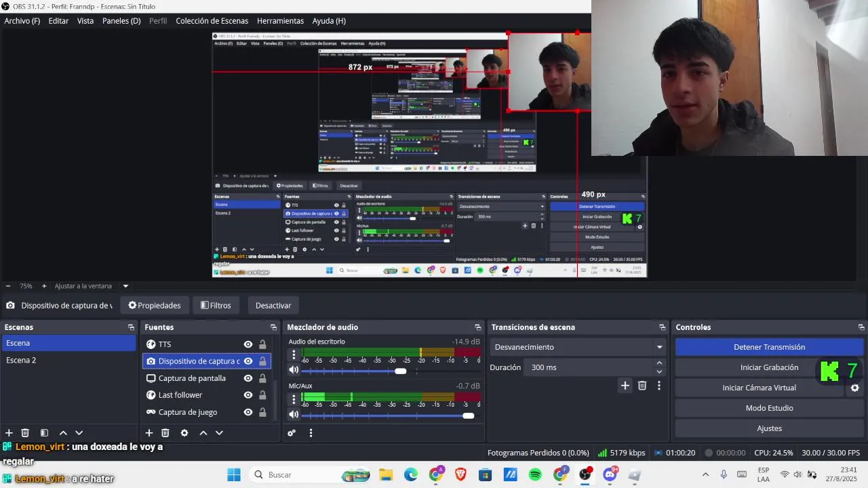Viewport: 868px width, 488px height.
Task: Open Ajustes settings button
Action: tap(769, 428)
